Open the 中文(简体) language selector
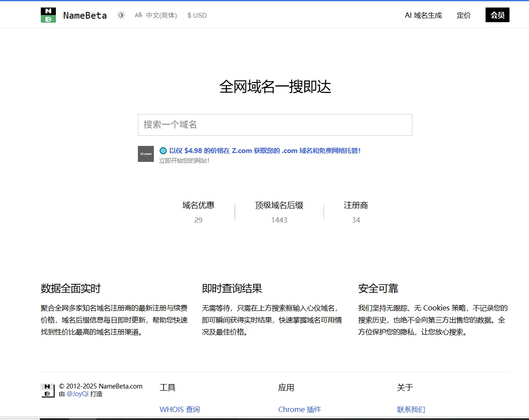The height and width of the screenshot is (420, 529). click(x=161, y=15)
